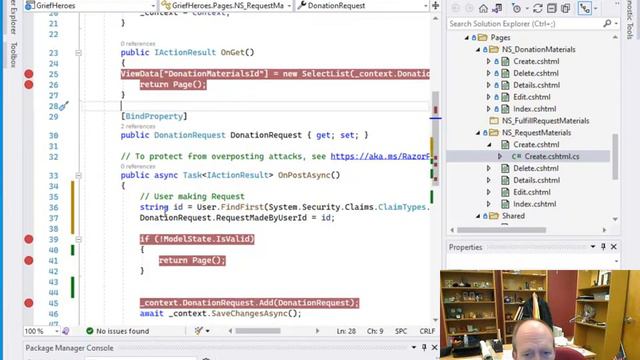
Task: Collapse the Shared folder in Solution Explorer
Action: coord(478,216)
